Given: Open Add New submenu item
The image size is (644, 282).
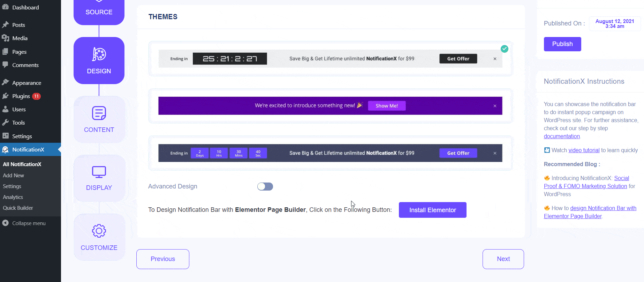Looking at the screenshot, I should tap(13, 175).
